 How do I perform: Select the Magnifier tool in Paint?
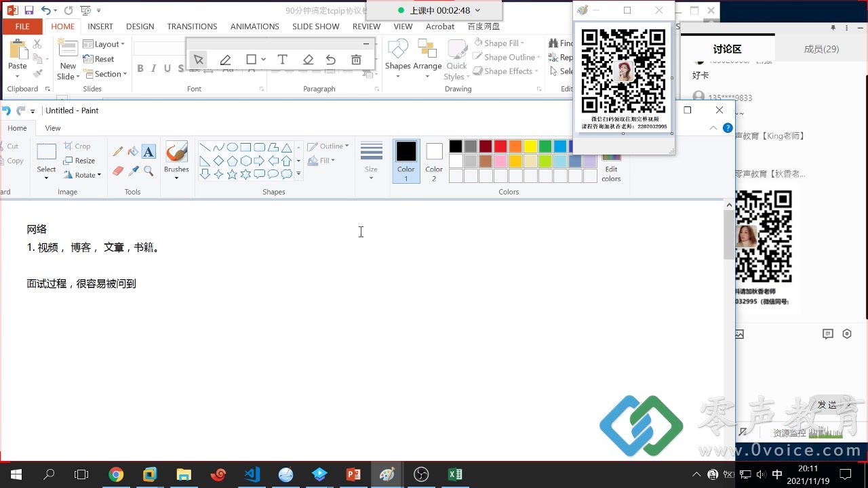(x=149, y=171)
